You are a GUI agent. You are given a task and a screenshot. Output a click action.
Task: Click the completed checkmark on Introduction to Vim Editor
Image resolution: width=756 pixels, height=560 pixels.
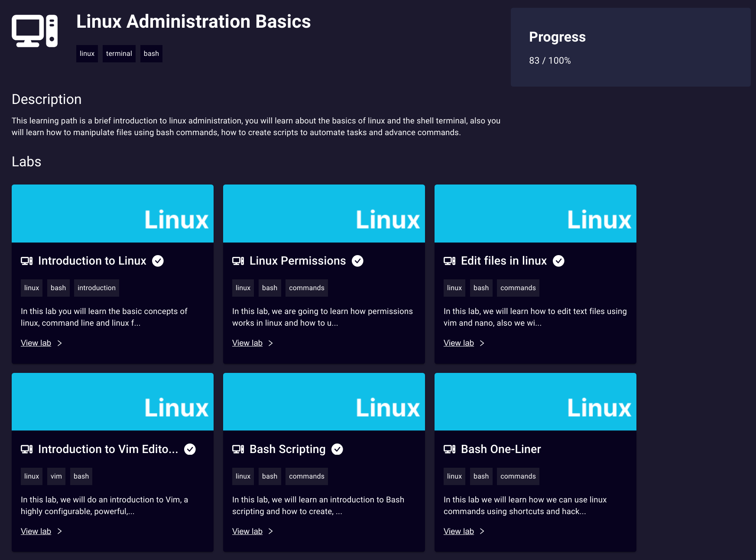tap(190, 449)
